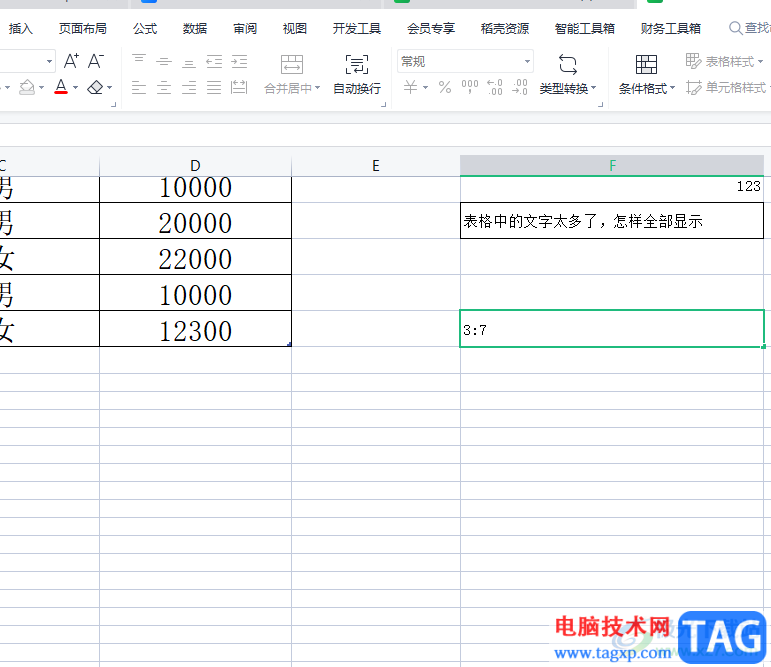Switch to 页面布局 tab

83,29
